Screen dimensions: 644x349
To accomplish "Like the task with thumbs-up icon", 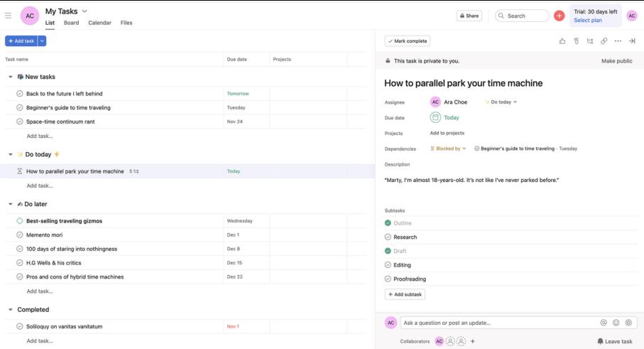I will pyautogui.click(x=562, y=41).
